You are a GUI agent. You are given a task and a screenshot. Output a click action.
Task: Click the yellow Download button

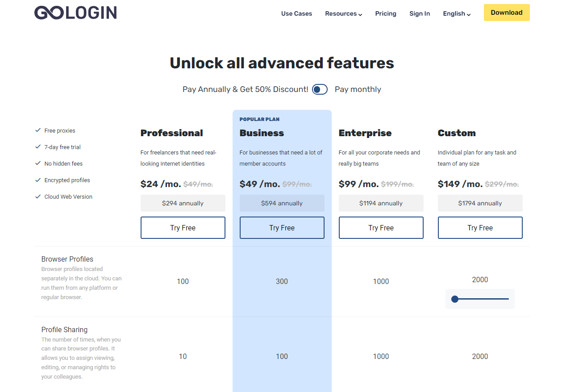pyautogui.click(x=507, y=13)
